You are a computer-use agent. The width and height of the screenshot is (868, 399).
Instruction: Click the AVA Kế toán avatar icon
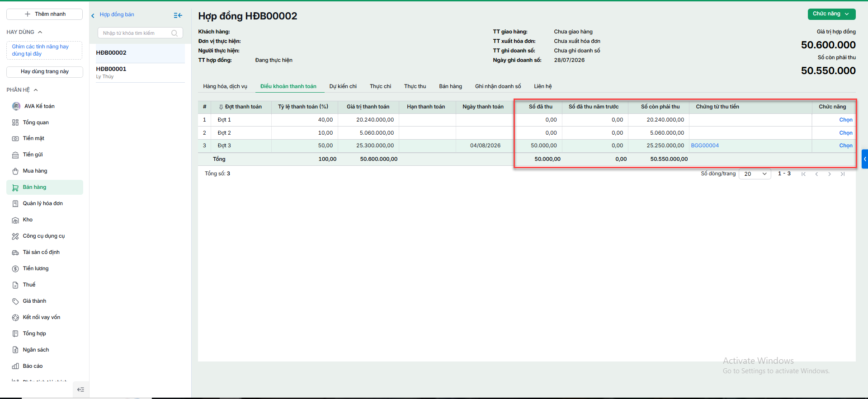16,106
